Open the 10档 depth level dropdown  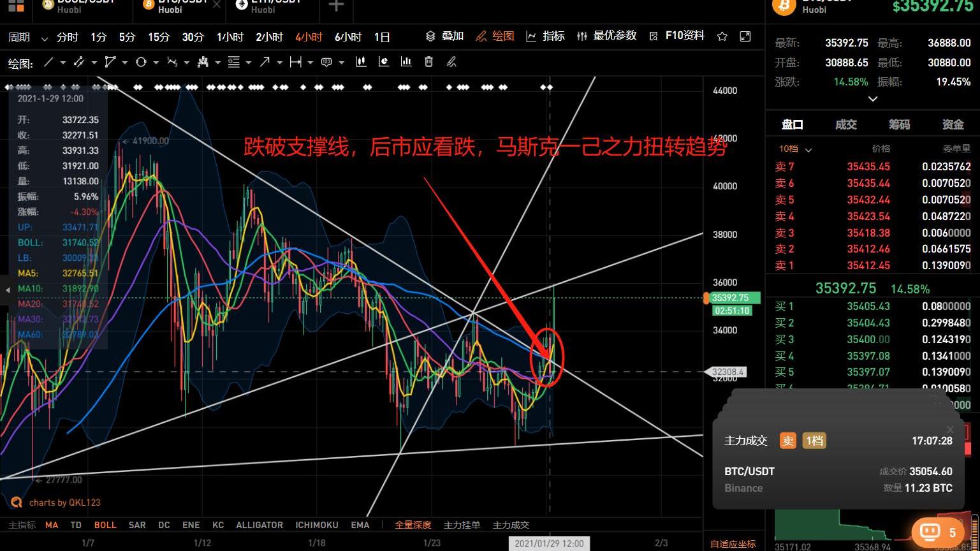point(795,149)
